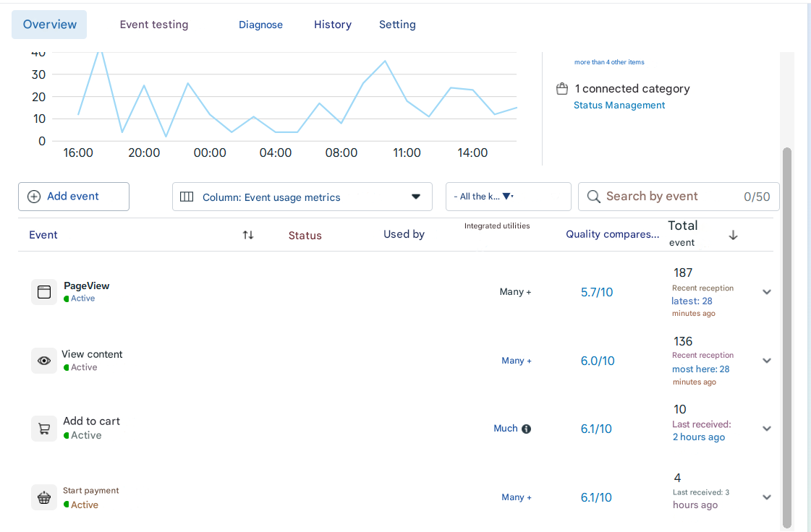Switch to the Event testing tab
Viewport: 811px width, 532px height.
click(x=154, y=25)
